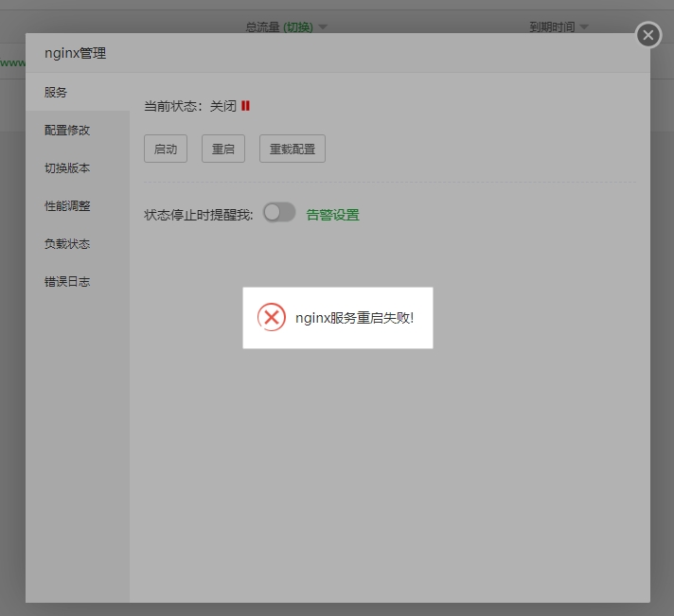Close the nginx管理 dialog with the X icon
Image resolution: width=674 pixels, height=616 pixels.
[x=648, y=35]
